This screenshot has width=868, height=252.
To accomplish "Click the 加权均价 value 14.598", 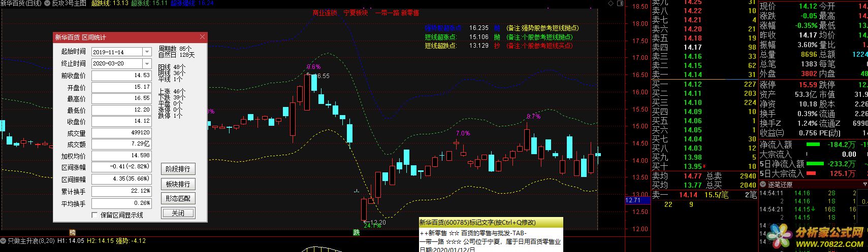I will pos(121,156).
